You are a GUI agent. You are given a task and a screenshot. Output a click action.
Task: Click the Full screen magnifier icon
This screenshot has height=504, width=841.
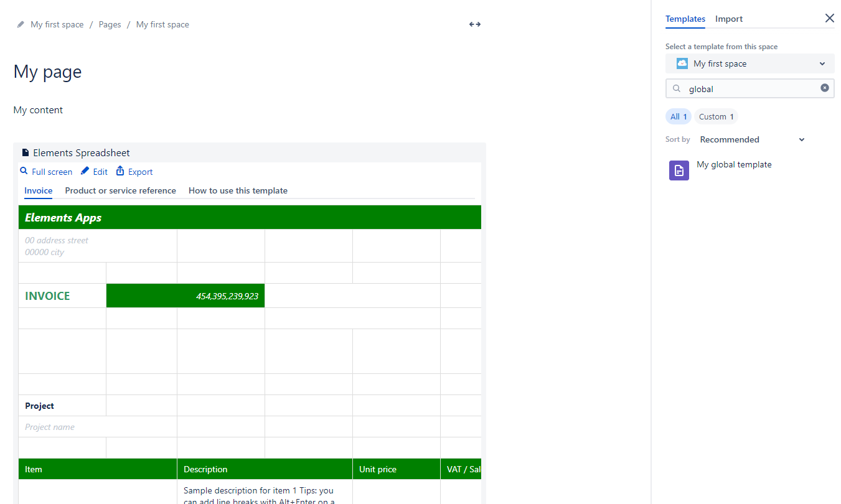(22, 171)
